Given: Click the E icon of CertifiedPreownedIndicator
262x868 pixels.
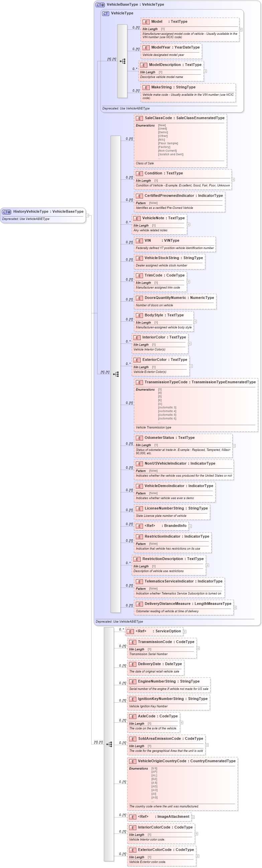Looking at the screenshot, I should click(139, 196).
